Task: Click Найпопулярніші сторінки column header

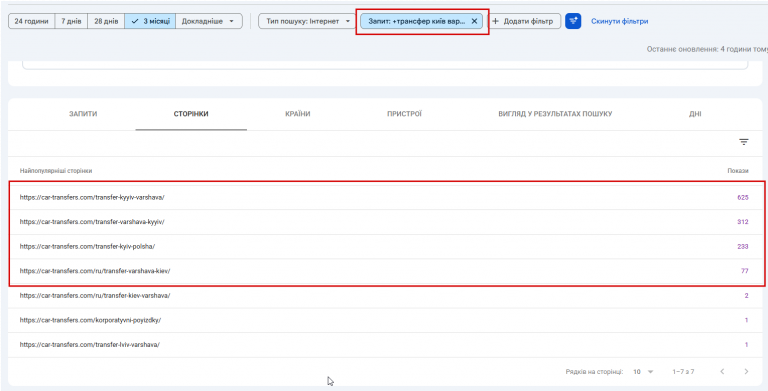Action: 56,171
